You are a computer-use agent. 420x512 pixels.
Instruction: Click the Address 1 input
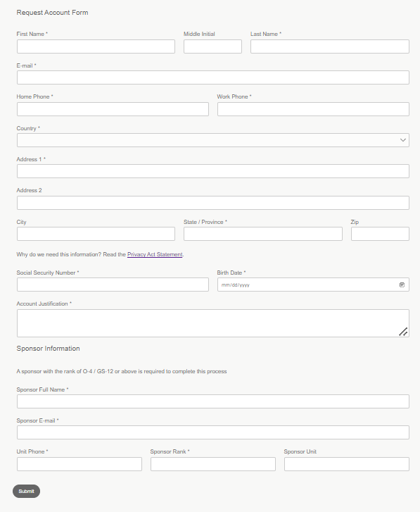coord(213,171)
